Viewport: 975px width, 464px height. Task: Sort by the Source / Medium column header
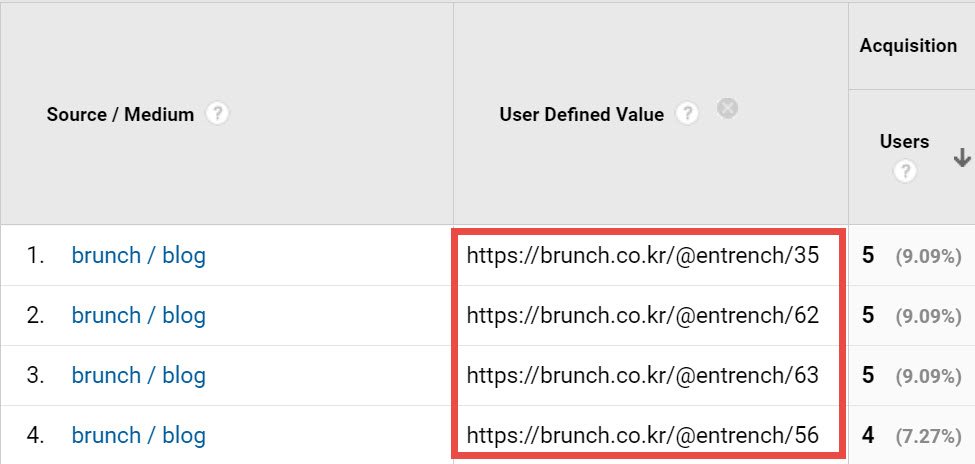pyautogui.click(x=120, y=115)
